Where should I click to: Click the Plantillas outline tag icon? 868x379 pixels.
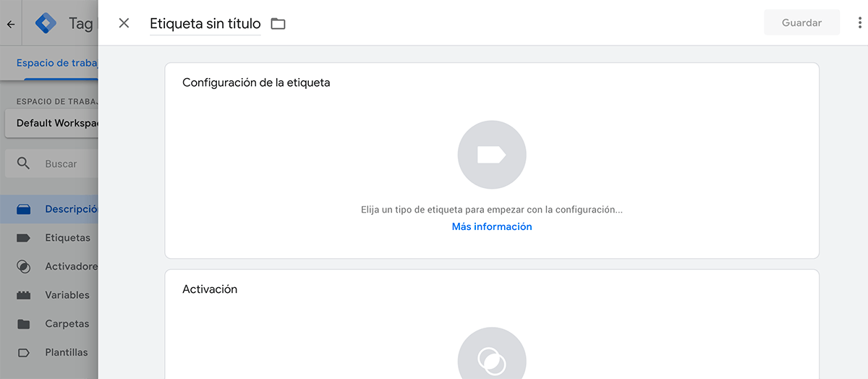(24, 352)
